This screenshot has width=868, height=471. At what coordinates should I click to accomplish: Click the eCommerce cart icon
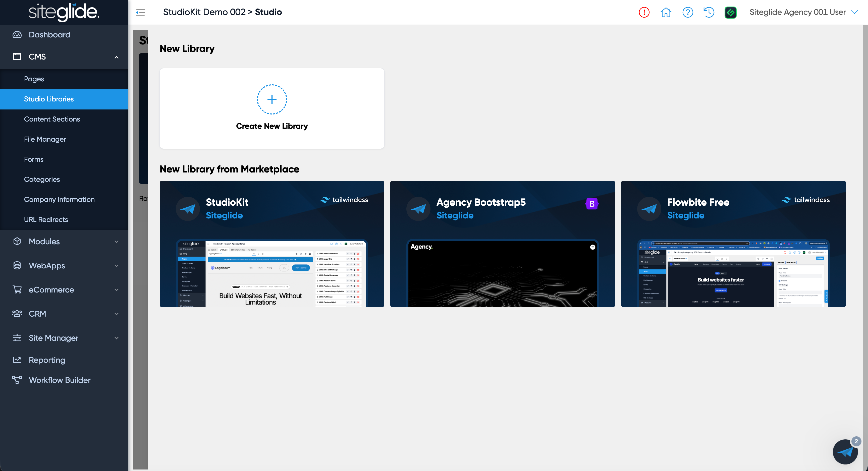[x=17, y=290]
